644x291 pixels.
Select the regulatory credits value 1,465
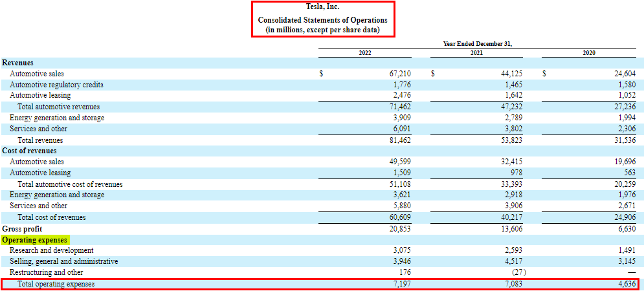pyautogui.click(x=513, y=85)
